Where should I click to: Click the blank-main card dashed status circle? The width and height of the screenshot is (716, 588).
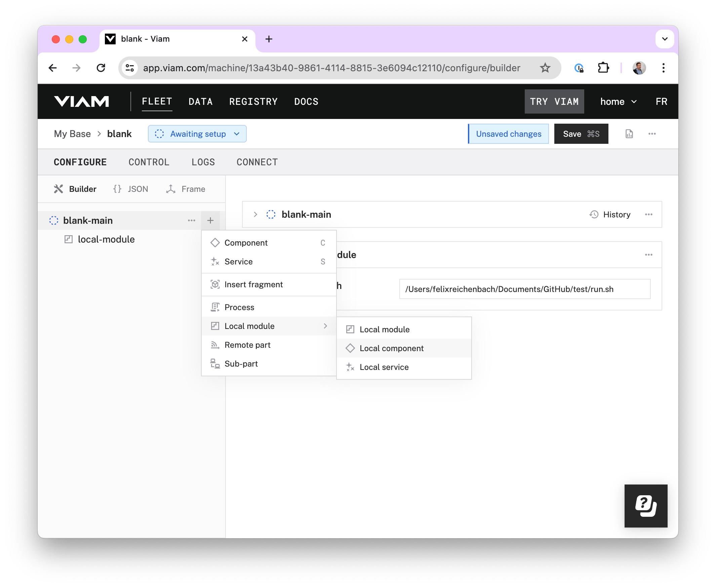pyautogui.click(x=270, y=214)
